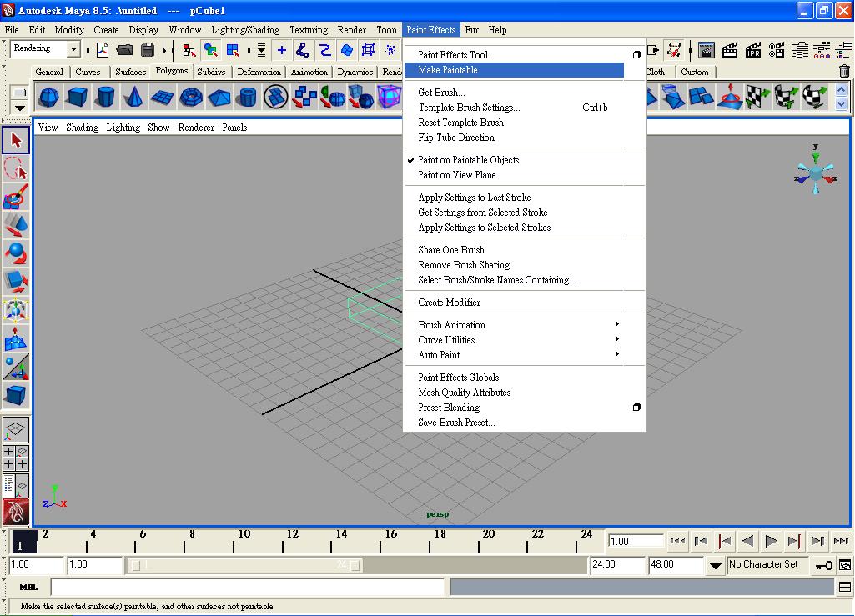Viewport: 855px width, 616px height.
Task: Select Show Manipulator tool
Action: click(16, 366)
